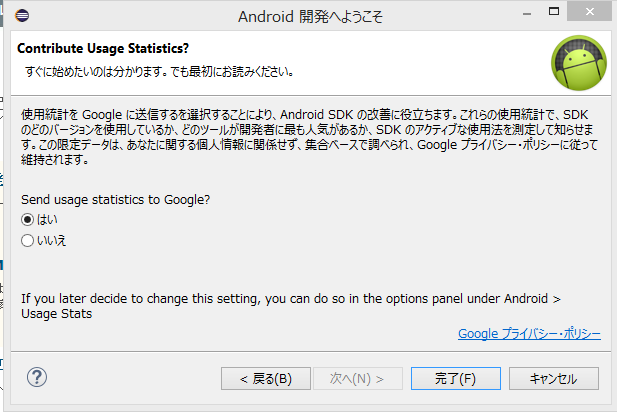Select the いいえ radio button
This screenshot has height=414, width=617.
pyautogui.click(x=27, y=240)
